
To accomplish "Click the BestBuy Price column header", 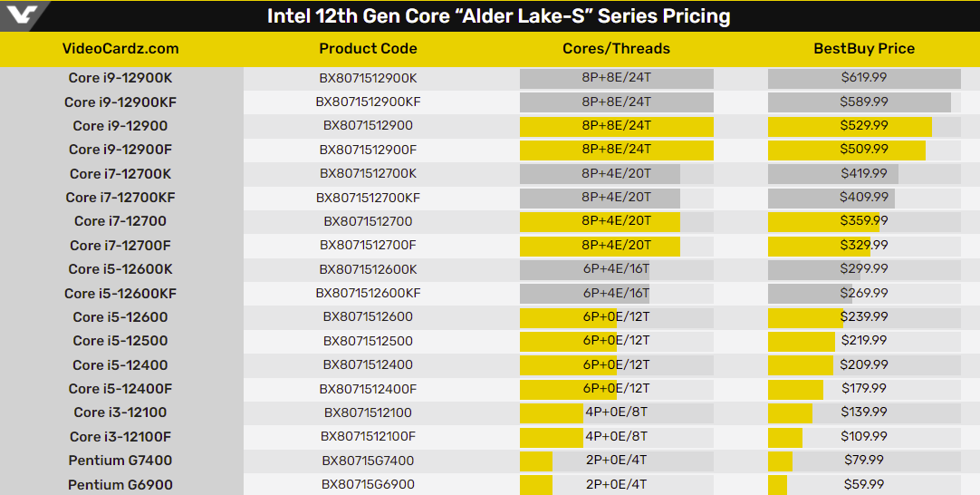I will [863, 49].
